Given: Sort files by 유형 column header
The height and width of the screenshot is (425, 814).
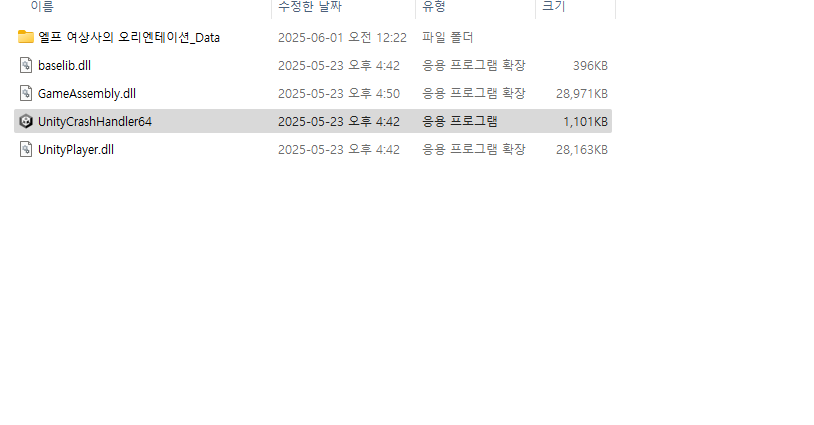Looking at the screenshot, I should [433, 6].
